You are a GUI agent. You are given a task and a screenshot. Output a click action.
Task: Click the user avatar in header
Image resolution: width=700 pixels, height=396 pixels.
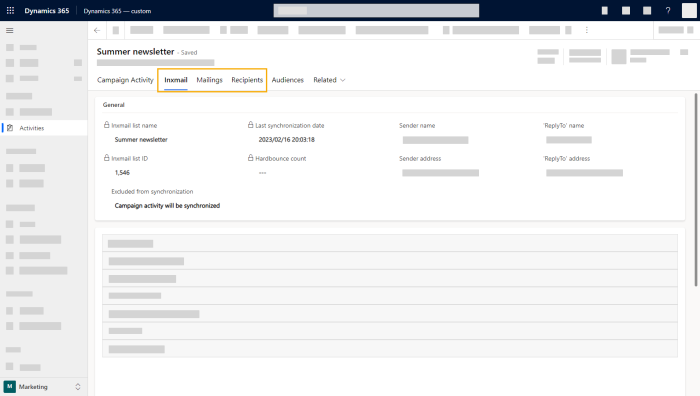[689, 10]
